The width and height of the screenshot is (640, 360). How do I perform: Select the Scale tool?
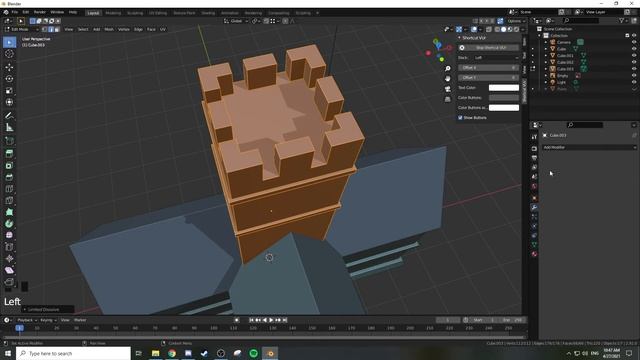pos(9,91)
